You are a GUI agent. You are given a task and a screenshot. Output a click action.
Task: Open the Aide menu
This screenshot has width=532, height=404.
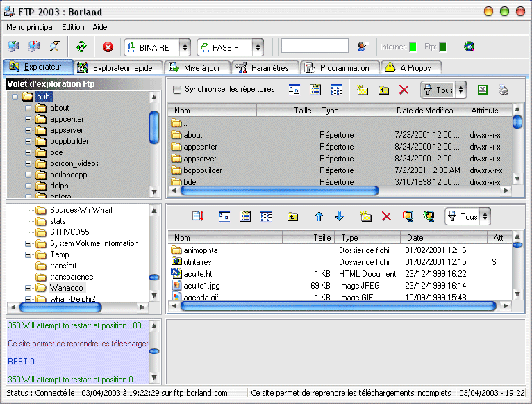click(x=100, y=27)
